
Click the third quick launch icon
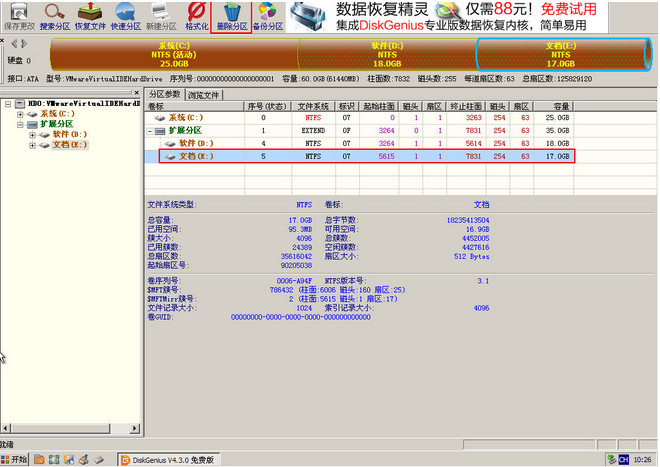click(x=69, y=459)
